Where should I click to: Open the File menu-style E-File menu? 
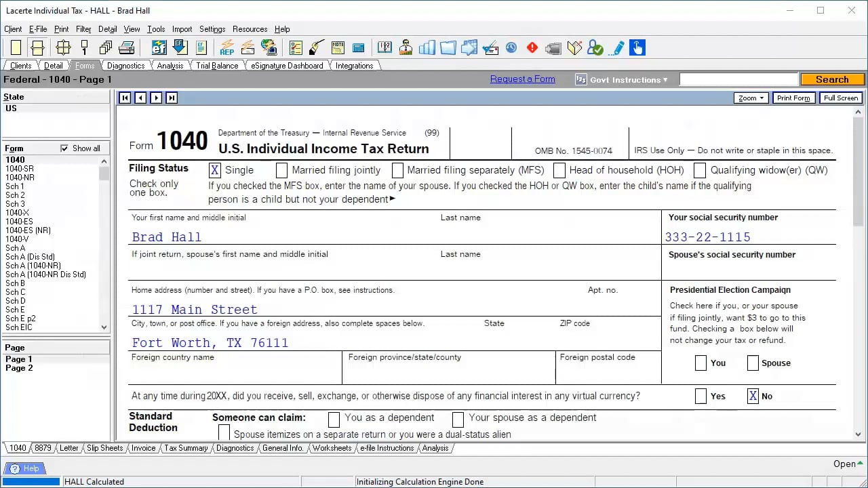38,29
